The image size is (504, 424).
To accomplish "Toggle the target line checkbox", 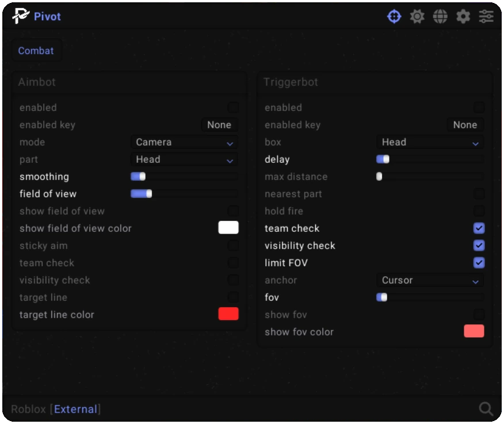I will 233,297.
